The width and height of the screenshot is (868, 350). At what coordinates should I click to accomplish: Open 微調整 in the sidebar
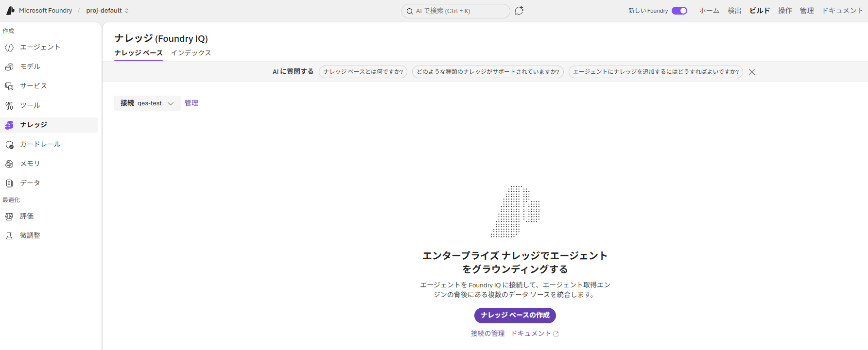pos(49,236)
